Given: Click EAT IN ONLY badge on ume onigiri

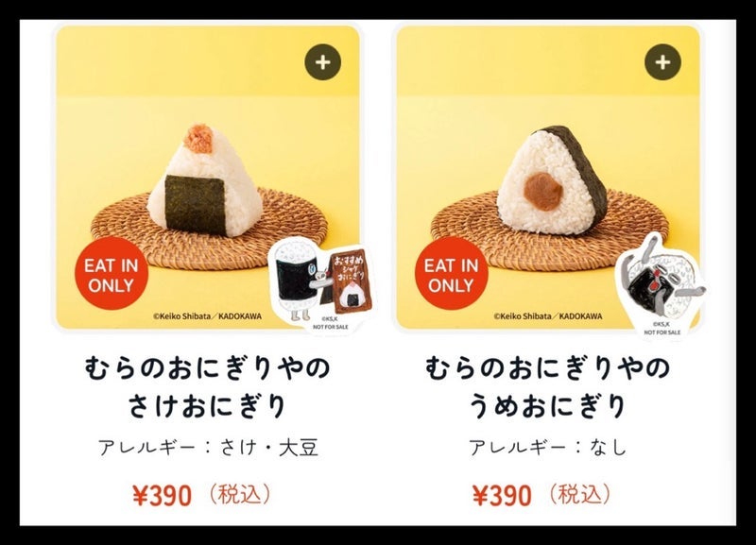Looking at the screenshot, I should pyautogui.click(x=452, y=274).
